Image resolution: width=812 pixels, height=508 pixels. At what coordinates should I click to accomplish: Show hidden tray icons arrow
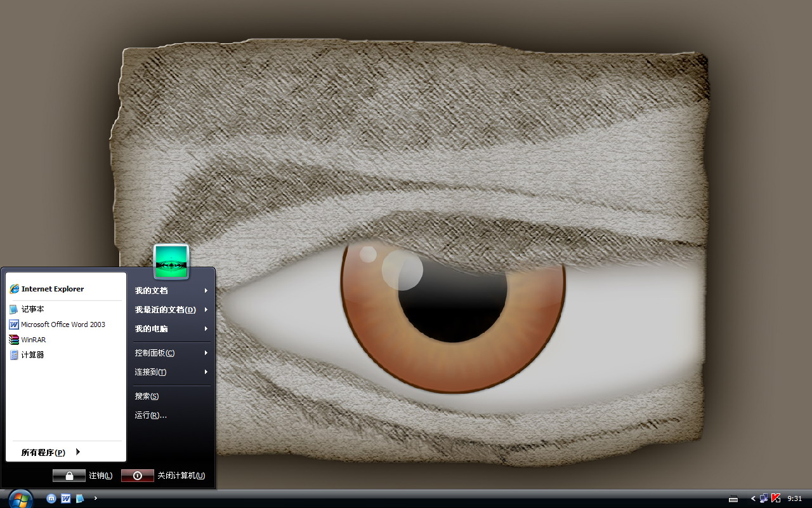(x=753, y=498)
